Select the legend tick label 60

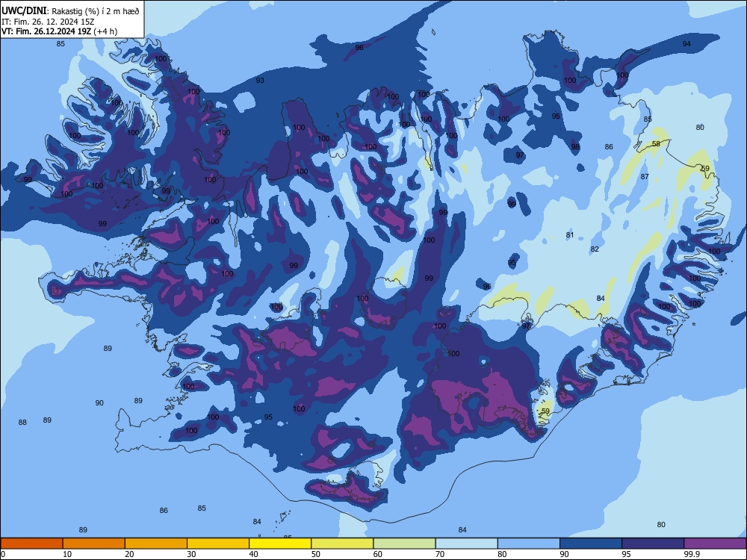click(x=378, y=554)
